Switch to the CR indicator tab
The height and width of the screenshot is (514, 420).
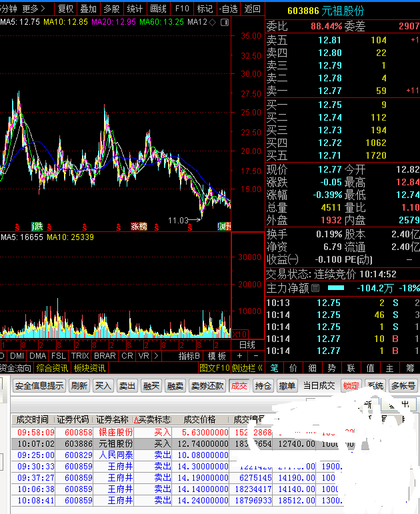pos(127,356)
